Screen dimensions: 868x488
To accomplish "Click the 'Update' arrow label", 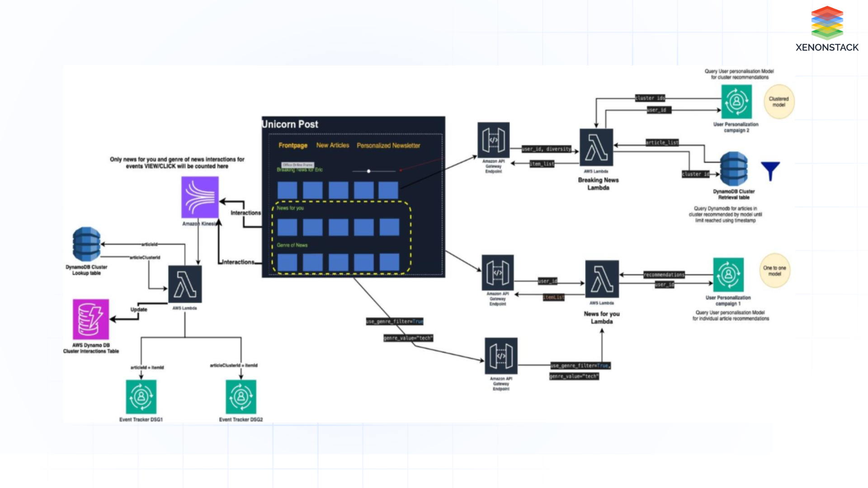I will click(139, 310).
